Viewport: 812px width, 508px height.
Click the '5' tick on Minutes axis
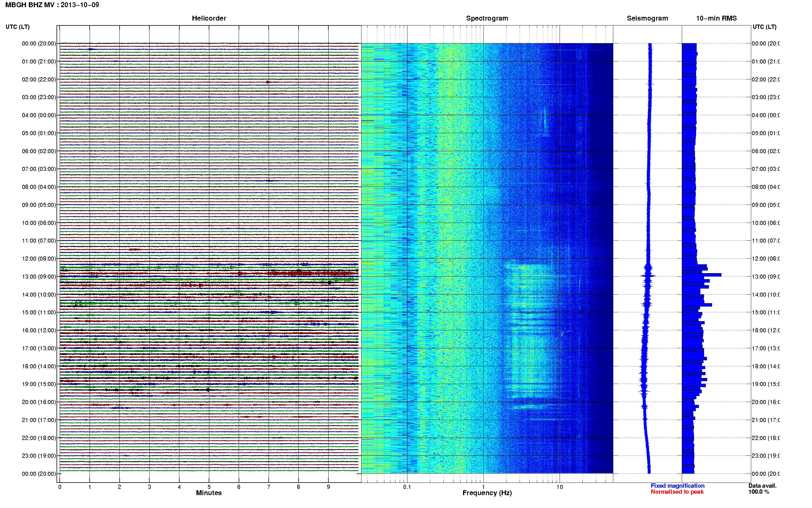tap(209, 487)
